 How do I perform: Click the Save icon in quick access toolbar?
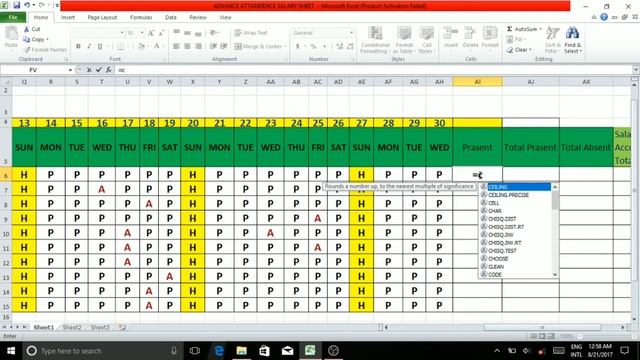tap(17, 6)
